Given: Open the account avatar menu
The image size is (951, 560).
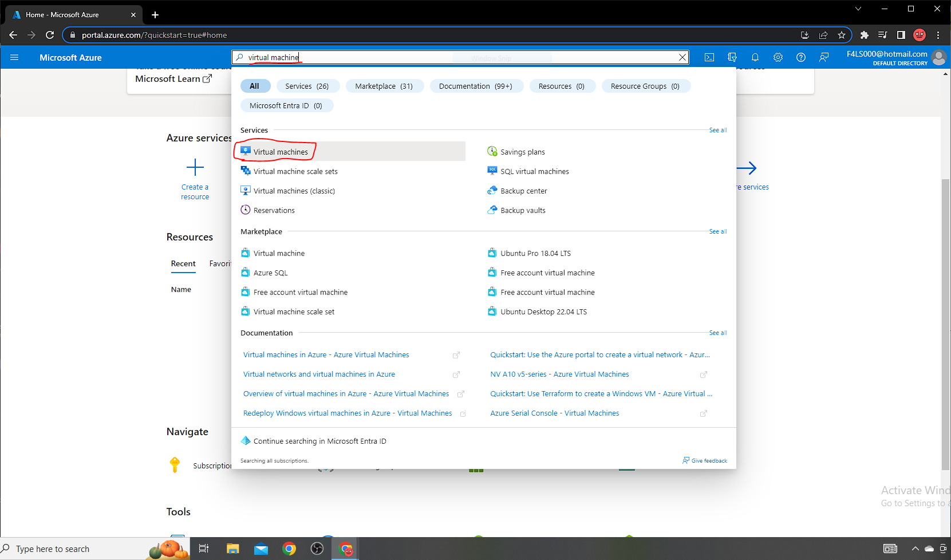Looking at the screenshot, I should pos(939,57).
